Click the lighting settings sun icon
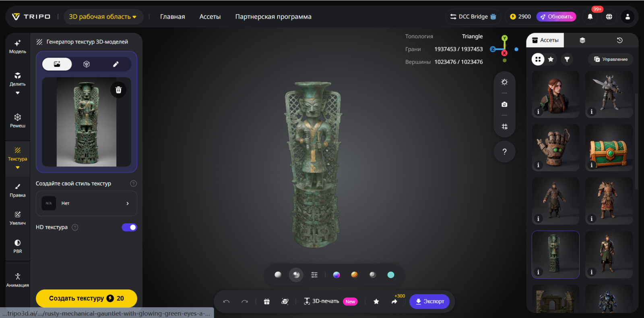 point(504,82)
